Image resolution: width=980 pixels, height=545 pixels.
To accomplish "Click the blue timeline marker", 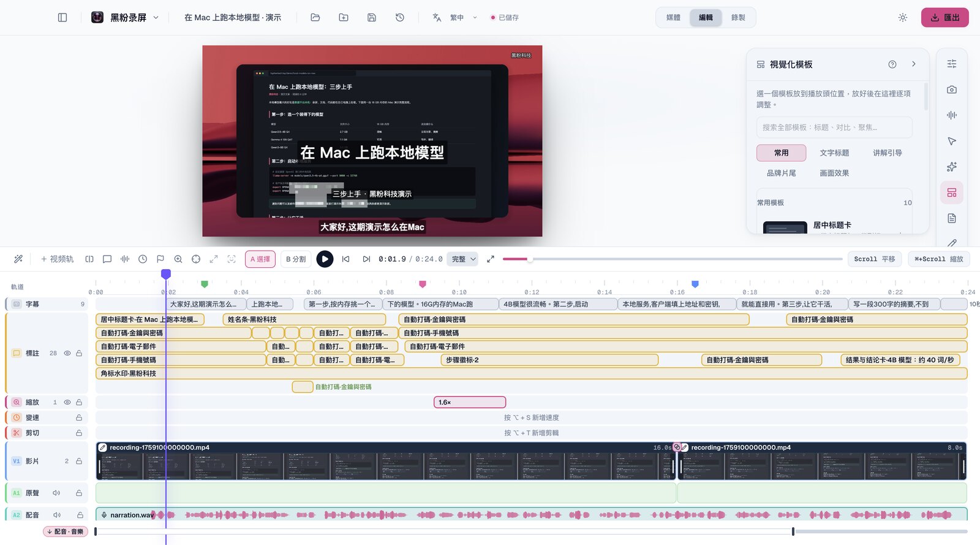I will tap(695, 284).
